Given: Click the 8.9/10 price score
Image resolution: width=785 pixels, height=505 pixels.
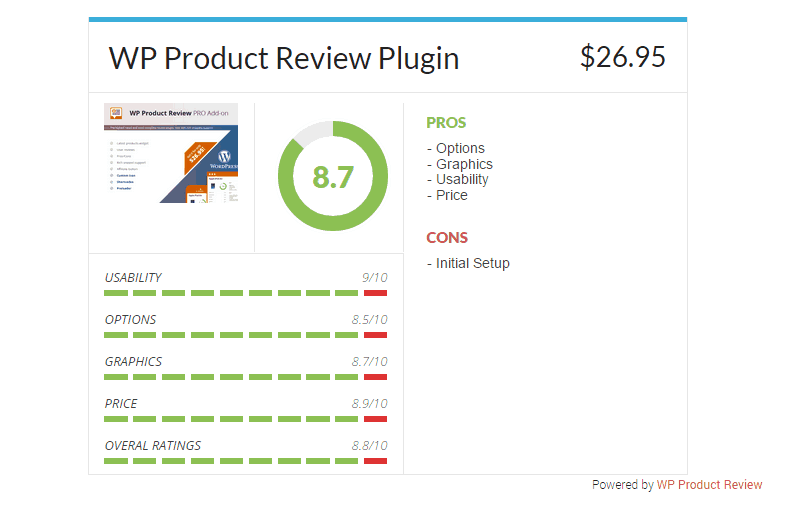Looking at the screenshot, I should pyautogui.click(x=369, y=404).
